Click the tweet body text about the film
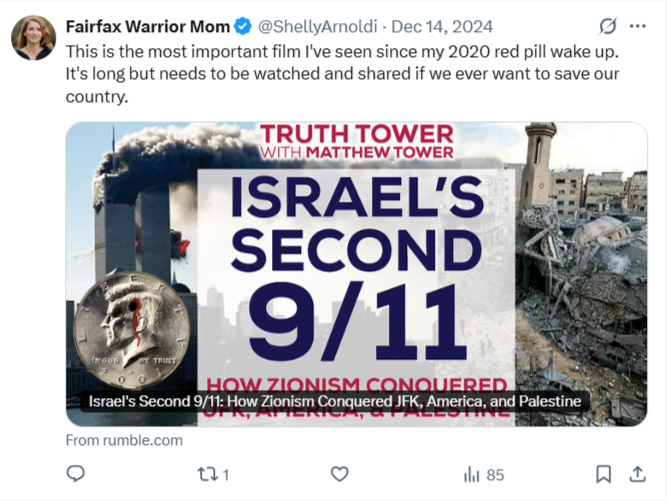The width and height of the screenshot is (667, 502). pos(342,74)
